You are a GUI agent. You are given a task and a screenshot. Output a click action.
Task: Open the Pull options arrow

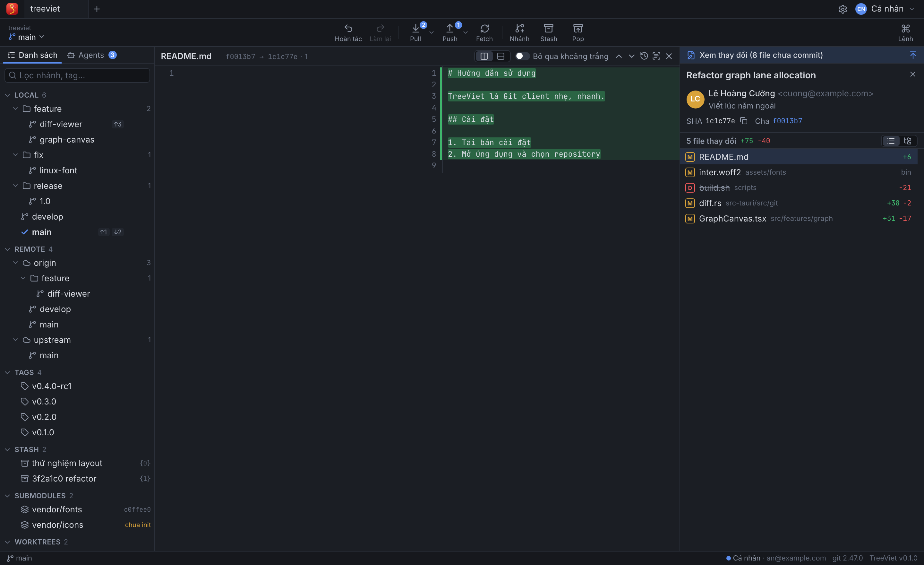coord(431,33)
